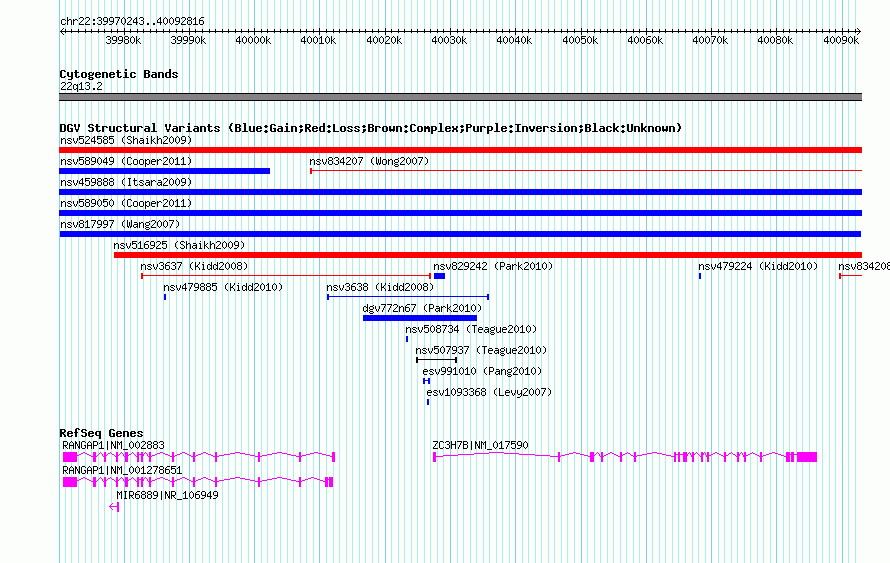The height and width of the screenshot is (563, 890).
Task: Open the dgv772n67 (Park2010) variant label
Action: click(422, 308)
